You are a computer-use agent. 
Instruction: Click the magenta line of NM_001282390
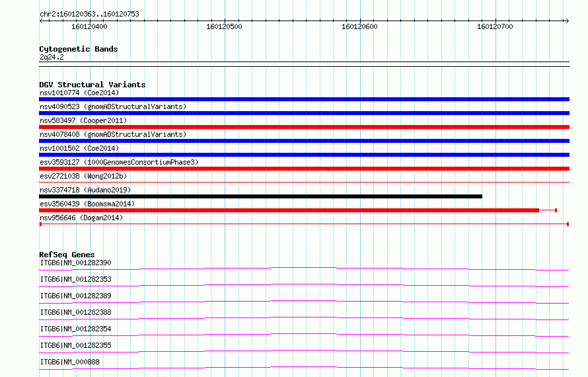pos(304,269)
